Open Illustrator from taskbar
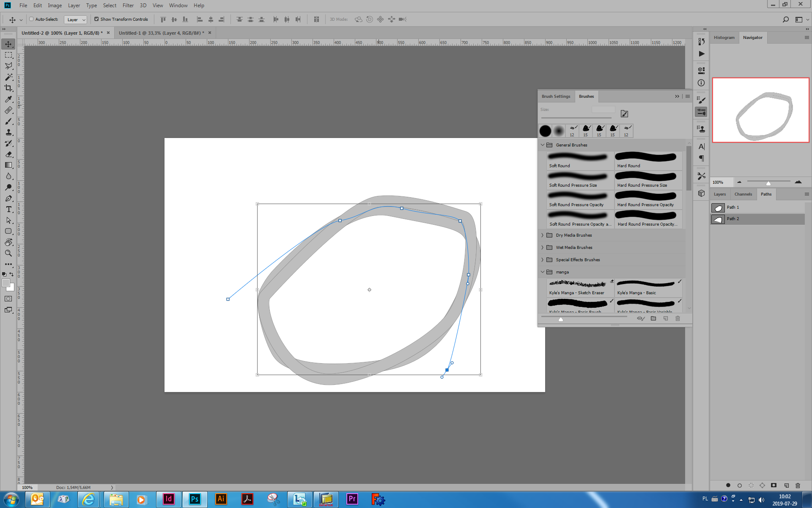The height and width of the screenshot is (508, 812). pyautogui.click(x=221, y=499)
